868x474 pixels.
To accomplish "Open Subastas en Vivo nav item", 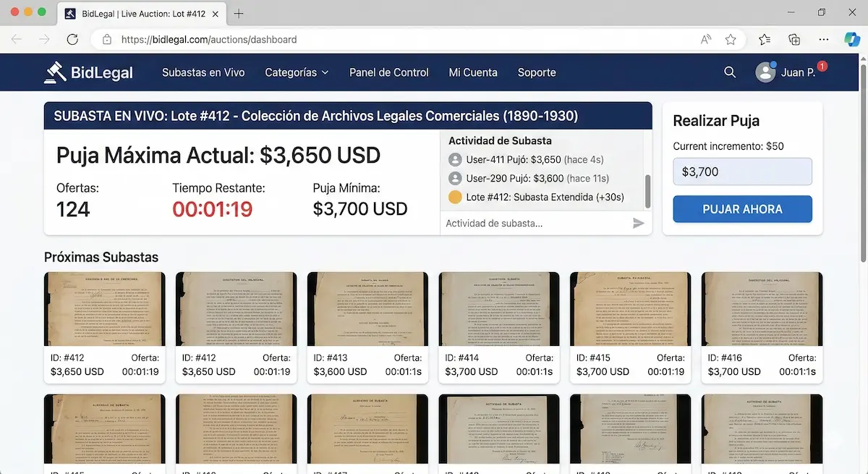I will [203, 72].
